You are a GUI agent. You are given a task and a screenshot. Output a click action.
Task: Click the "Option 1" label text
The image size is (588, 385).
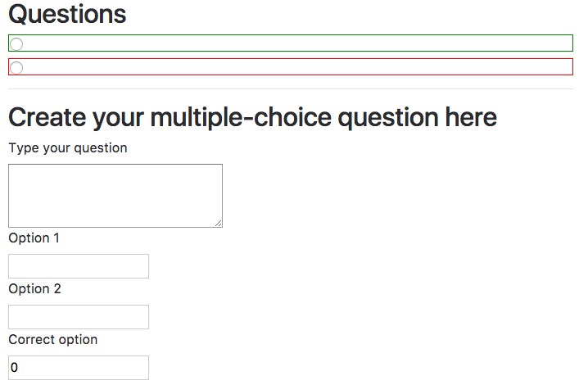[x=34, y=238]
